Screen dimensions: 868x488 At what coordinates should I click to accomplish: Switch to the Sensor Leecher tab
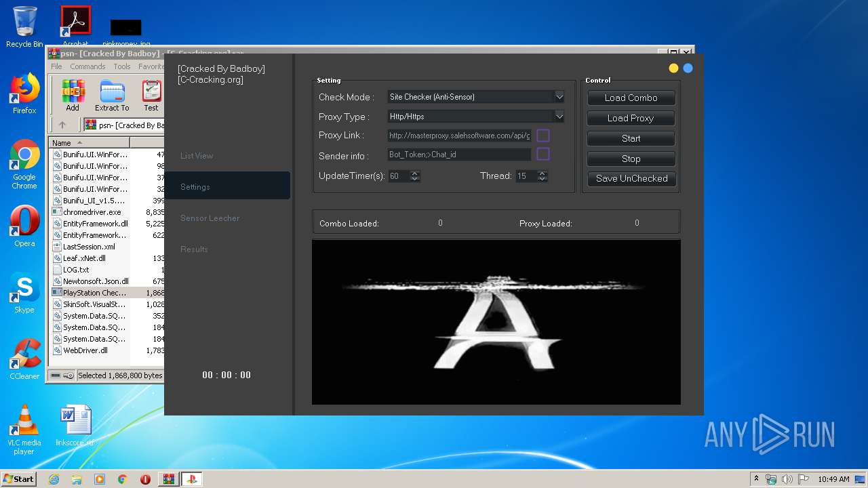coord(210,218)
